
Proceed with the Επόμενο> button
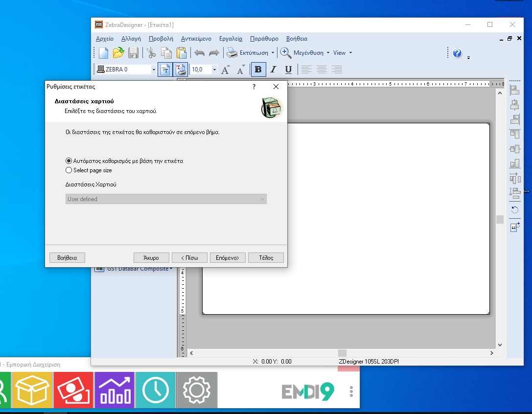228,257
